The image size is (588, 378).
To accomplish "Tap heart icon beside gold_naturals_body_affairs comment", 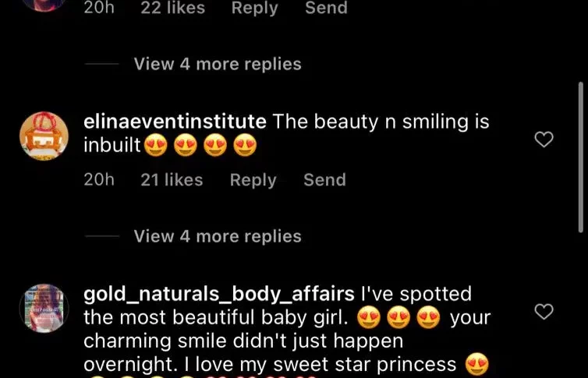I will point(544,311).
